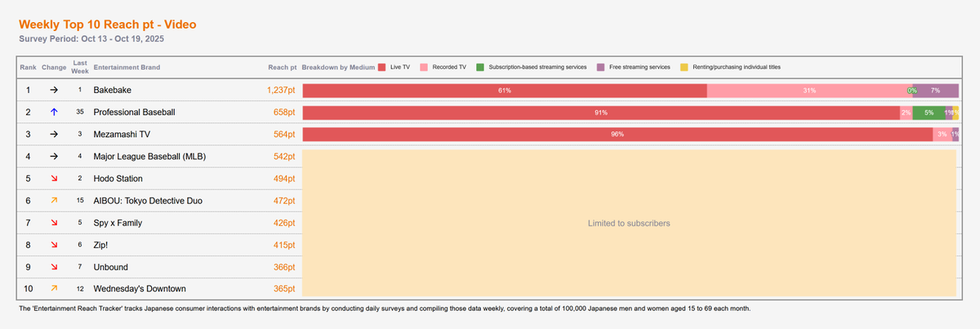
Task: Click the Recorded TV pink legend swatch
Action: (425, 67)
